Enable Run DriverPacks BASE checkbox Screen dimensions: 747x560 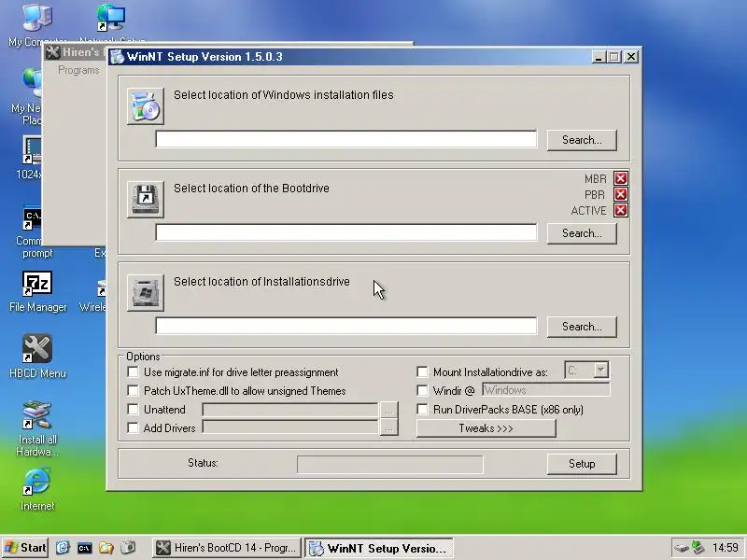click(422, 409)
